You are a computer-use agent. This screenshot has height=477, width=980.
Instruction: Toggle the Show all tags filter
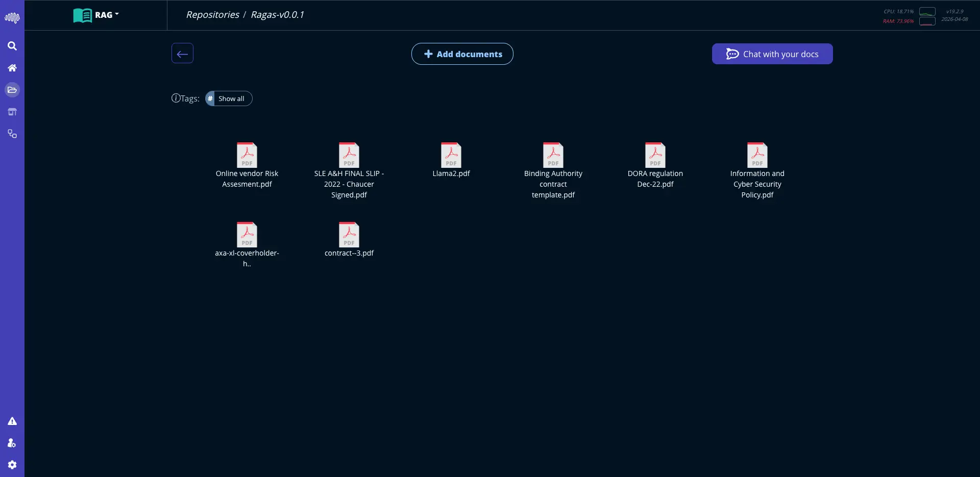pos(231,98)
